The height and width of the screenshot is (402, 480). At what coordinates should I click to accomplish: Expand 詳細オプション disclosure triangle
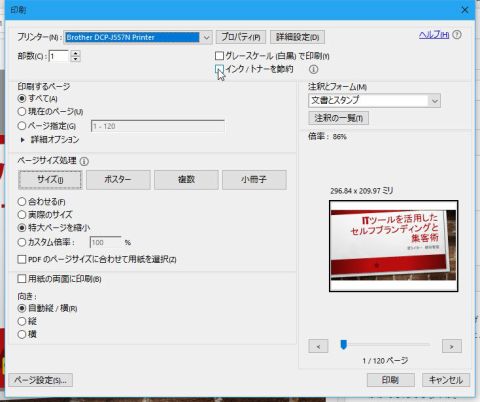(x=23, y=140)
